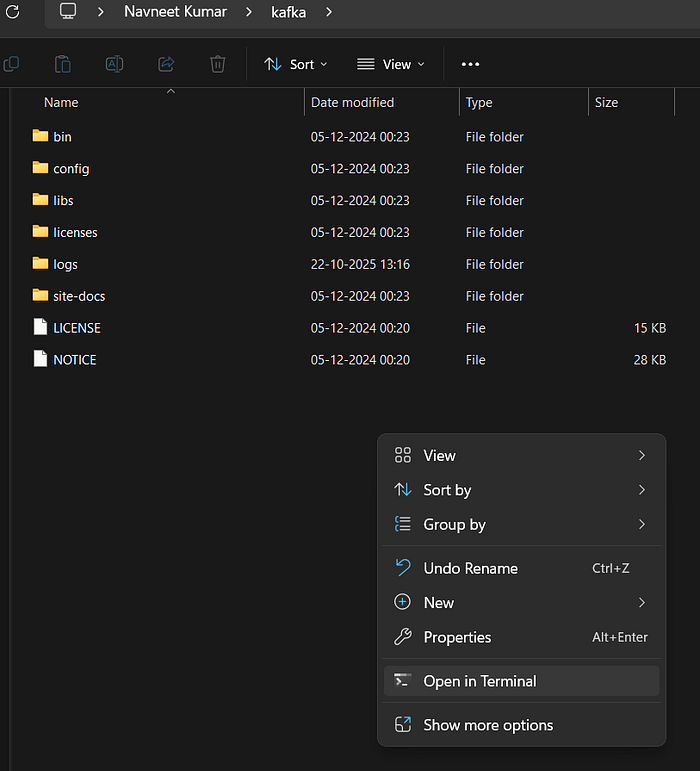This screenshot has height=771, width=700.
Task: Open the See more ellipsis menu
Action: (470, 64)
